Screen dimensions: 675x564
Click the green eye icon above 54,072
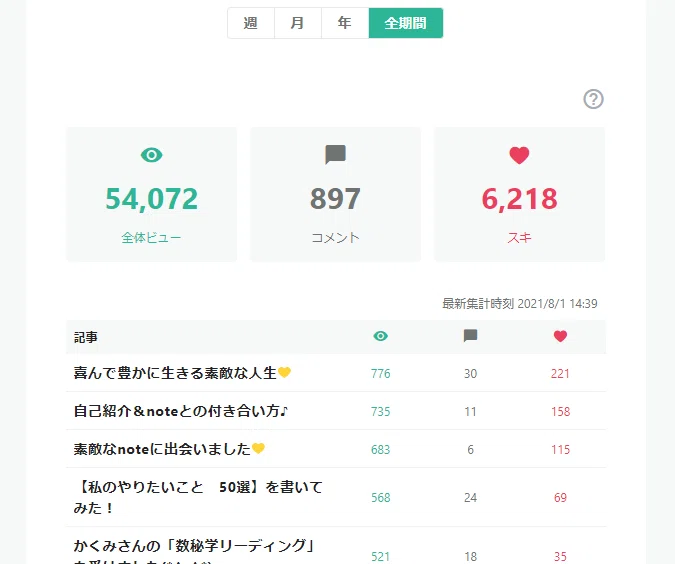click(x=152, y=155)
